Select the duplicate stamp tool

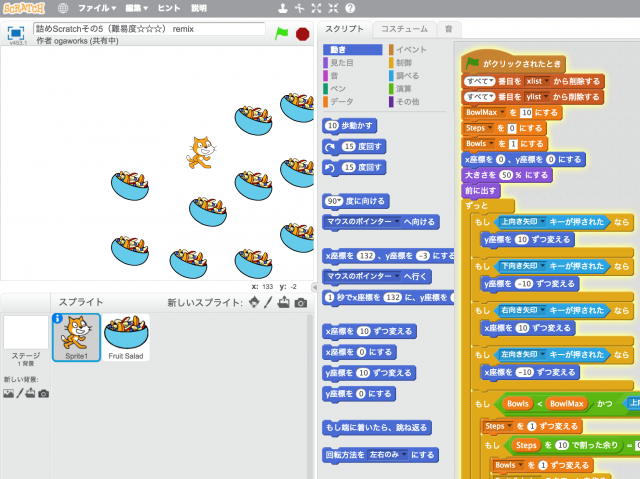point(282,8)
